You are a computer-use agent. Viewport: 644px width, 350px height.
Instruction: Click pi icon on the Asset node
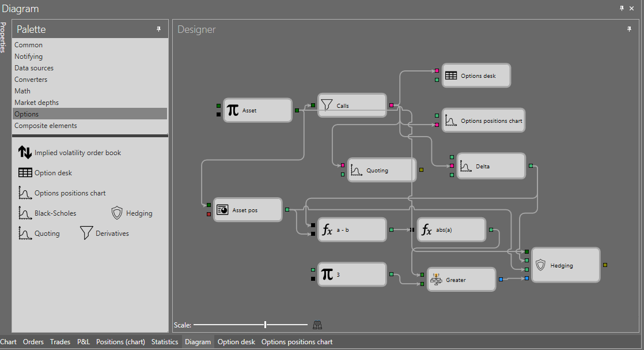[x=233, y=110]
